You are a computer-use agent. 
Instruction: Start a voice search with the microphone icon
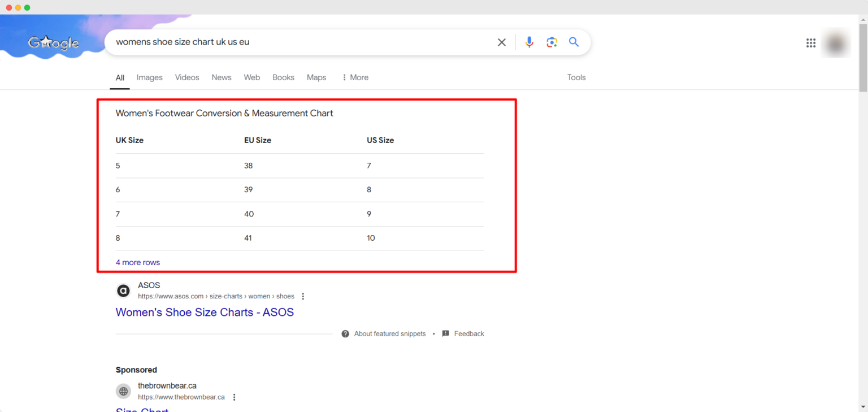(x=529, y=42)
